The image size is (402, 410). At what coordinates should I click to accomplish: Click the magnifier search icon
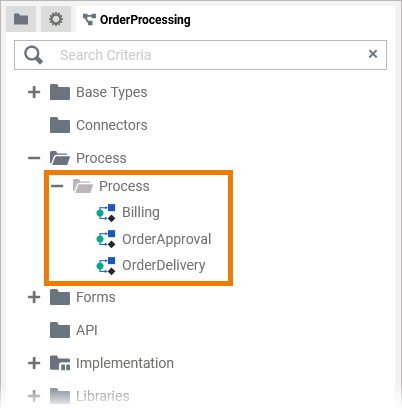tap(33, 55)
